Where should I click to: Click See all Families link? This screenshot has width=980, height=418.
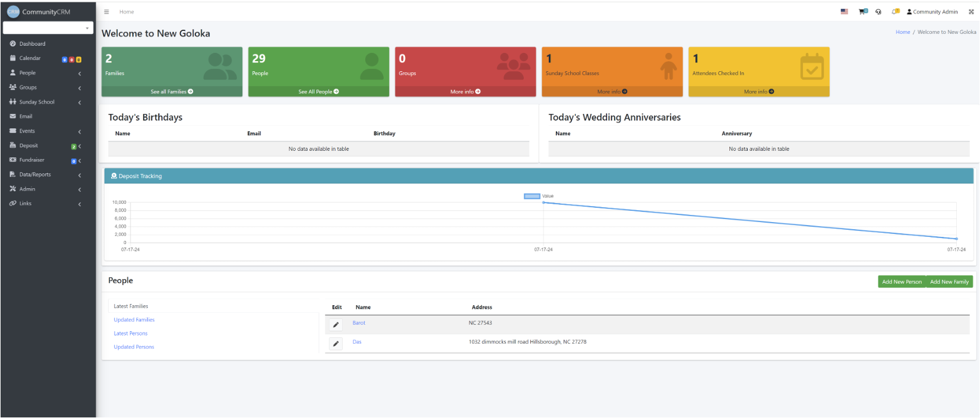coord(172,92)
